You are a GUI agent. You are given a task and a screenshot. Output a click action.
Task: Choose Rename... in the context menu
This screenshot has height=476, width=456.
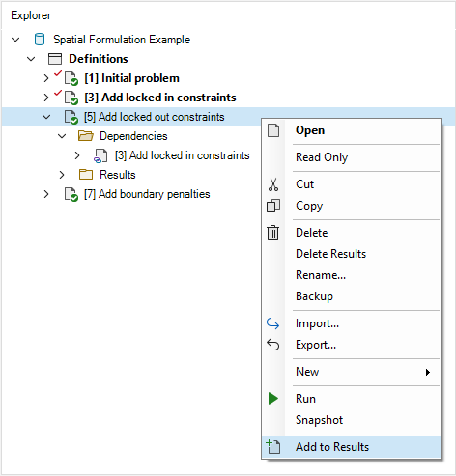point(321,275)
